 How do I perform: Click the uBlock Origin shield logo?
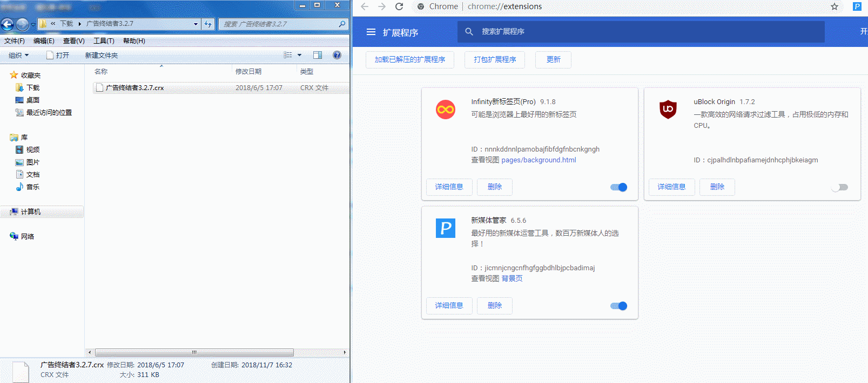tap(668, 110)
